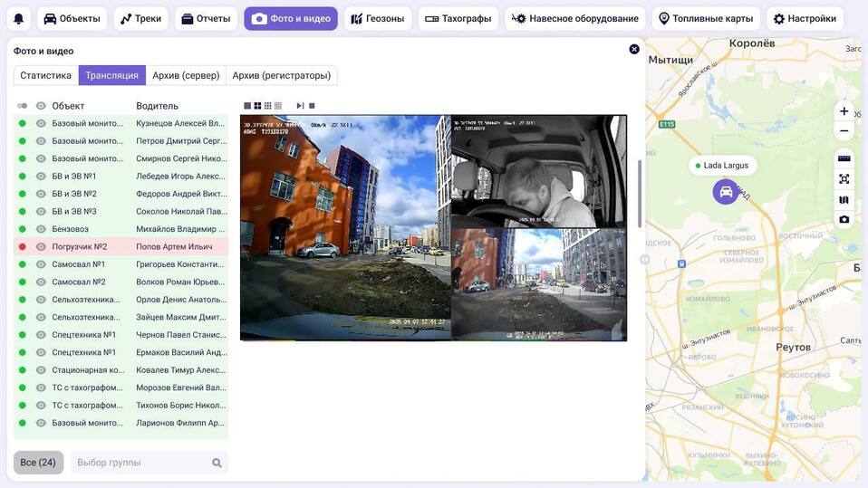Toggle eye icon for Самосвал №1

click(x=41, y=264)
